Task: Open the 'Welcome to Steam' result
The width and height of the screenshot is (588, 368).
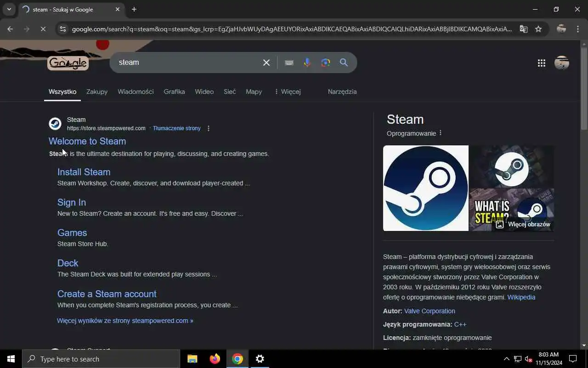Action: pos(87,141)
